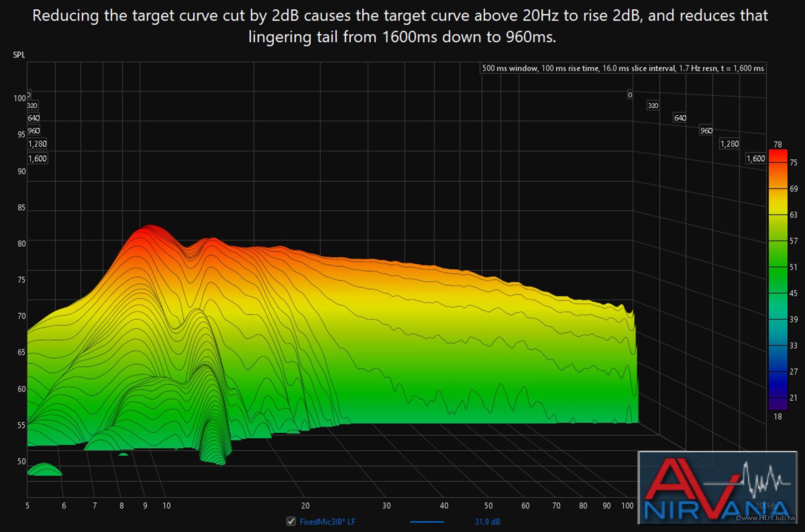
Task: Click the 1,600 time label at left
Action: pyautogui.click(x=37, y=159)
